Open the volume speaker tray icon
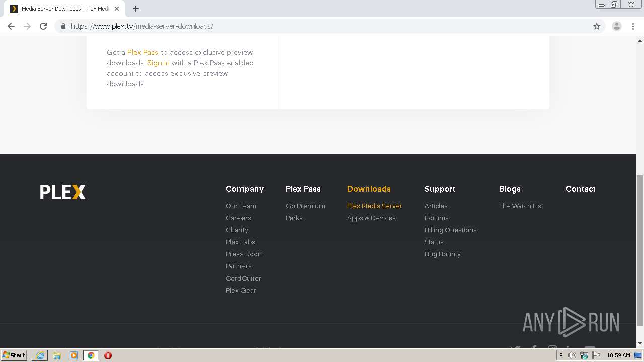Screen dimensions: 644x362 (x=572, y=355)
